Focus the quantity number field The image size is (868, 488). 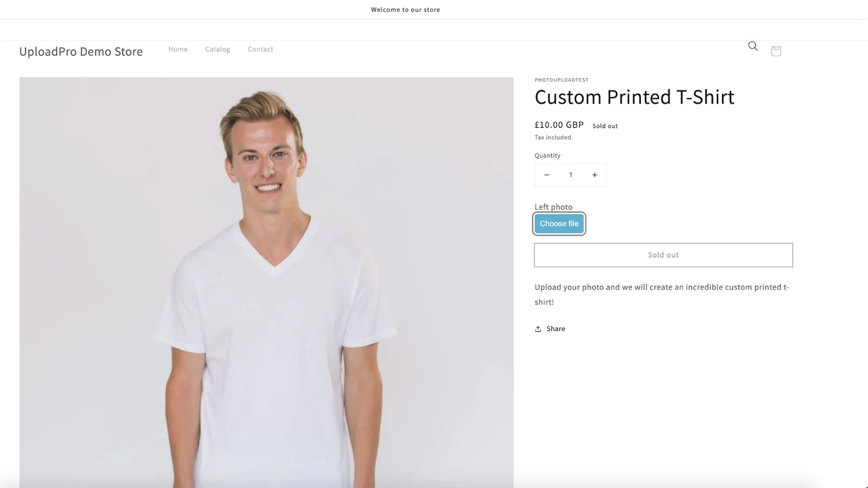tap(571, 175)
